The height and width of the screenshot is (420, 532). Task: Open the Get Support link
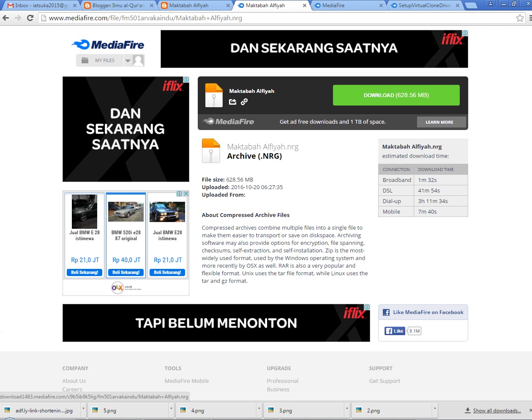pyautogui.click(x=385, y=381)
